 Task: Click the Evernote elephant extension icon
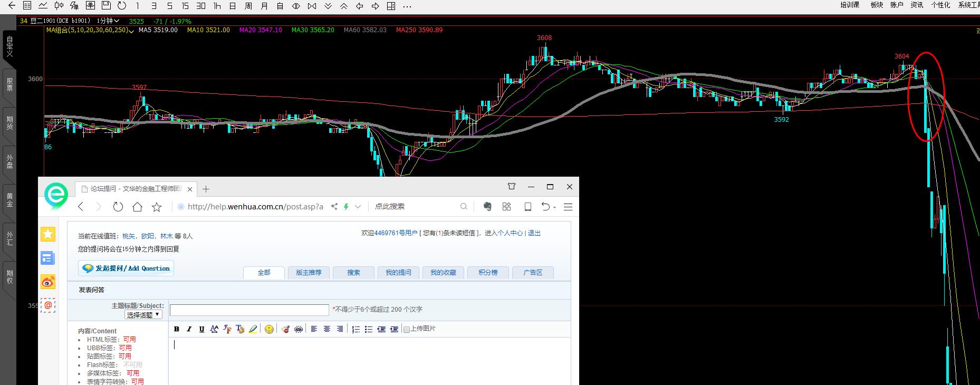coord(487,207)
